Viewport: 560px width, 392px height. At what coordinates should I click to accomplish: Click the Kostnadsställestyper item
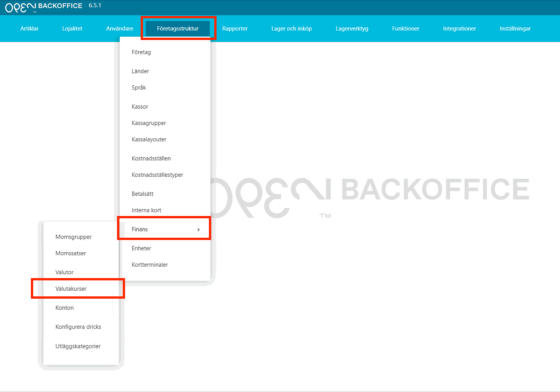(x=157, y=175)
